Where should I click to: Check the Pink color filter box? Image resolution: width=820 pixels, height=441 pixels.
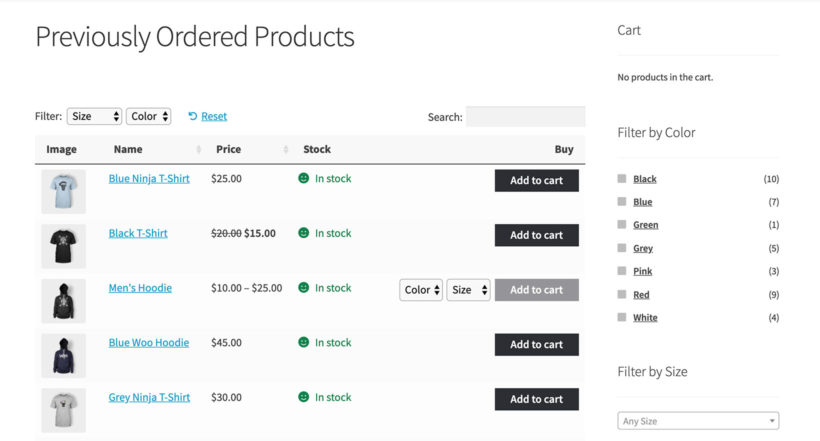pos(622,270)
